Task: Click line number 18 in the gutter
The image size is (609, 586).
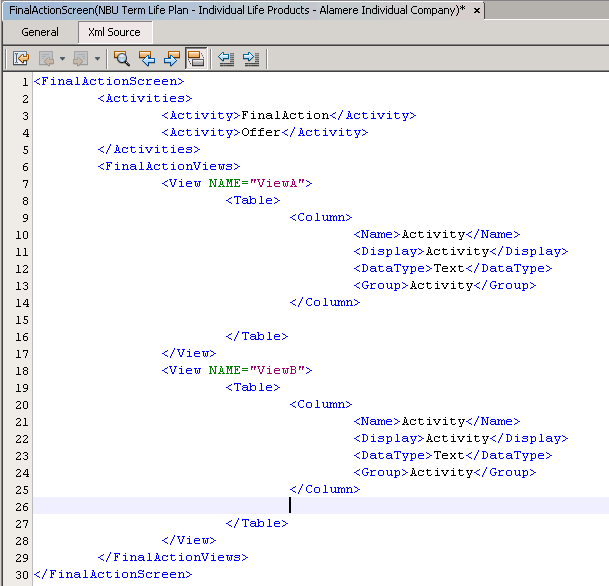Action: point(22,371)
